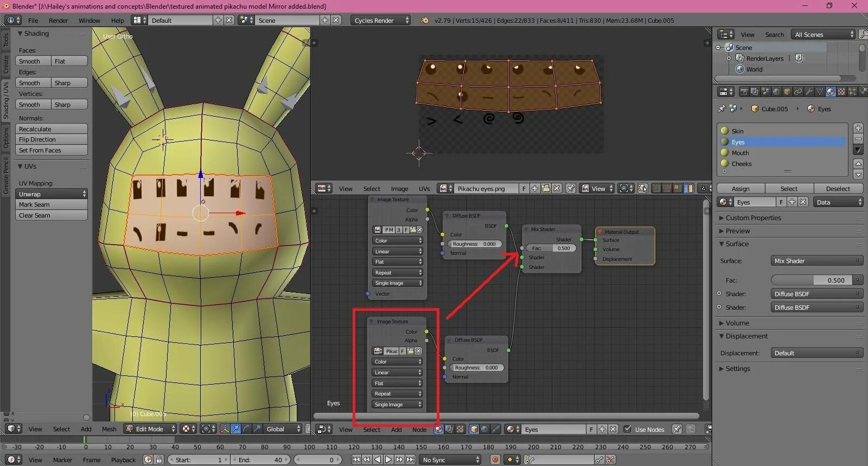This screenshot has height=466, width=868.
Task: Click the Recalculate normals button
Action: pos(52,129)
